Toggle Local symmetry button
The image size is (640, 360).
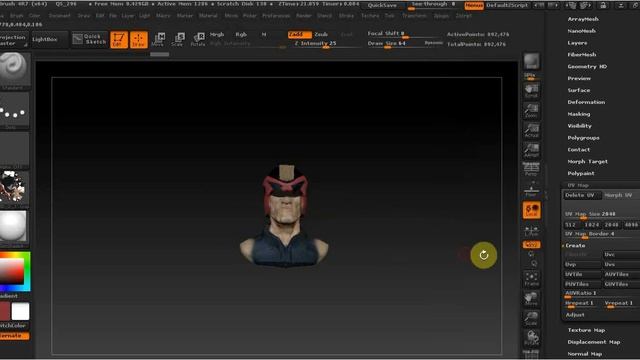click(531, 210)
